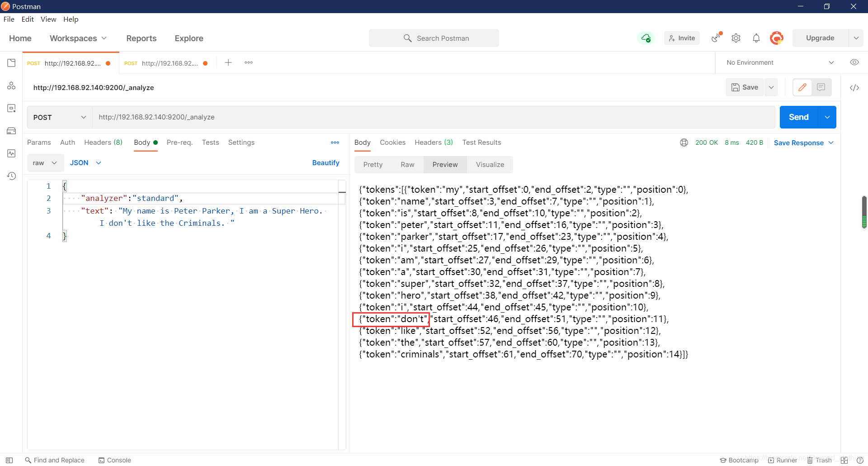Show response in Raw view

pos(407,165)
